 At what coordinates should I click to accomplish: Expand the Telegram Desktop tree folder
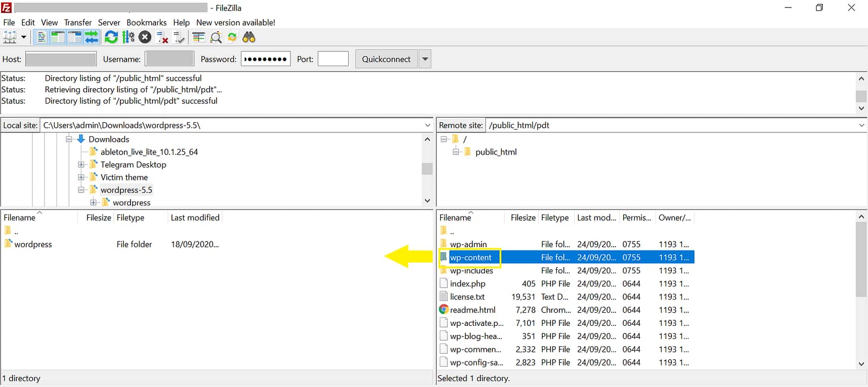(x=81, y=165)
